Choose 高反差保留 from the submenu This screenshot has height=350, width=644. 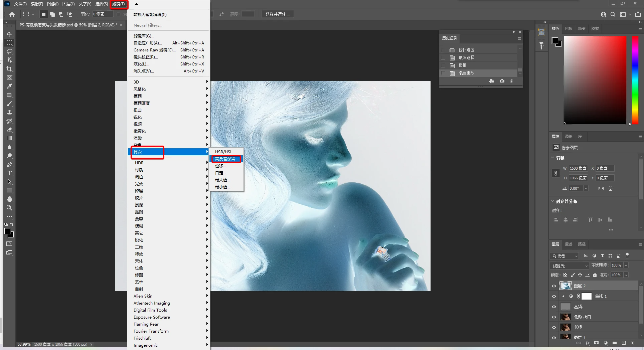click(x=226, y=159)
